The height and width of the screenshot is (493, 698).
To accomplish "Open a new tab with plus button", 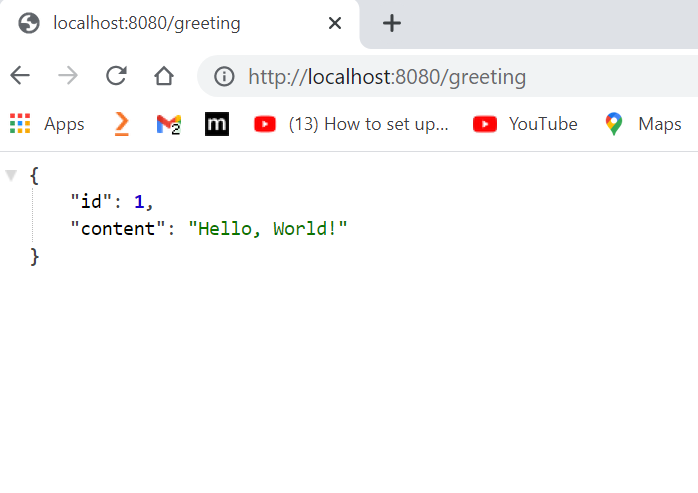I will coord(392,23).
